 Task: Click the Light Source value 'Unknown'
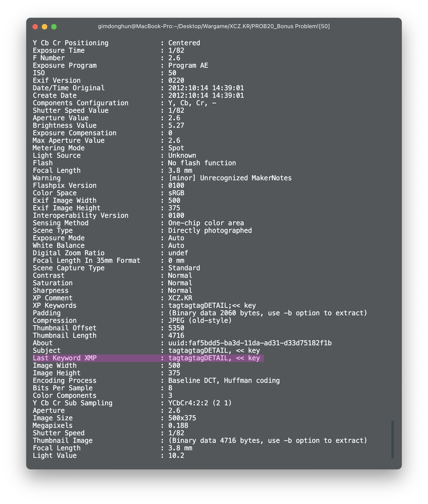182,156
